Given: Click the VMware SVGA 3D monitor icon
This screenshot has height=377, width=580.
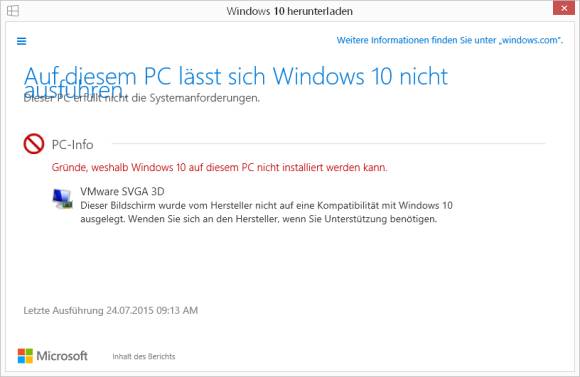Looking at the screenshot, I should click(x=62, y=199).
